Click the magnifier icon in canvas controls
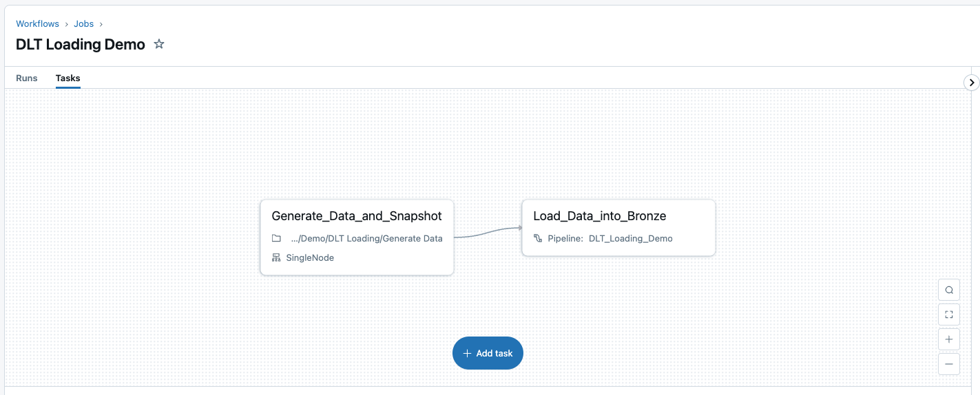The width and height of the screenshot is (980, 395). point(949,290)
